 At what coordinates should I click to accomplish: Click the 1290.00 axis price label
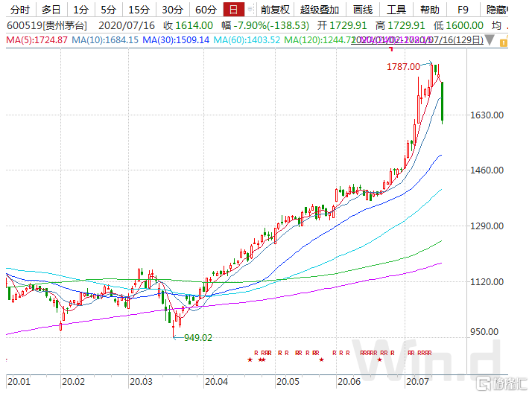487,226
